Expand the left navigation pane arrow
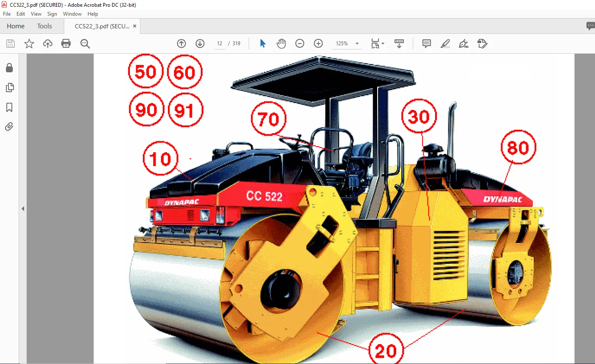The width and height of the screenshot is (595, 364). pyautogui.click(x=23, y=209)
